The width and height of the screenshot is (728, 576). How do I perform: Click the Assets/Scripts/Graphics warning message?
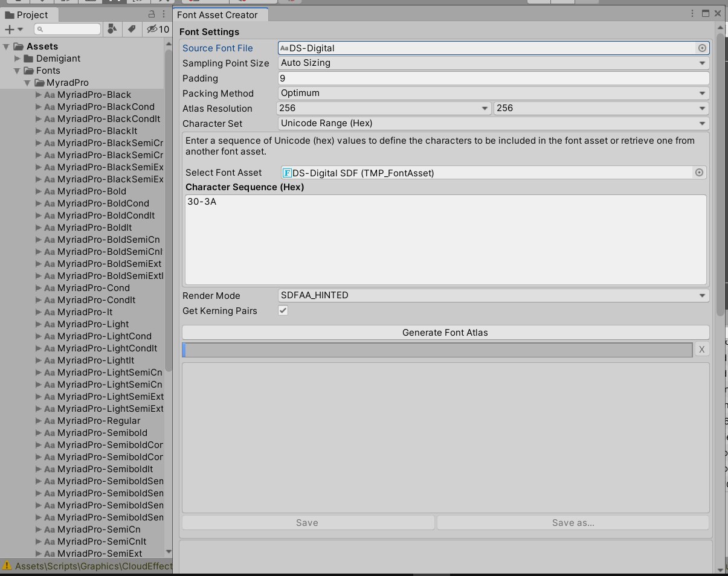coord(94,566)
